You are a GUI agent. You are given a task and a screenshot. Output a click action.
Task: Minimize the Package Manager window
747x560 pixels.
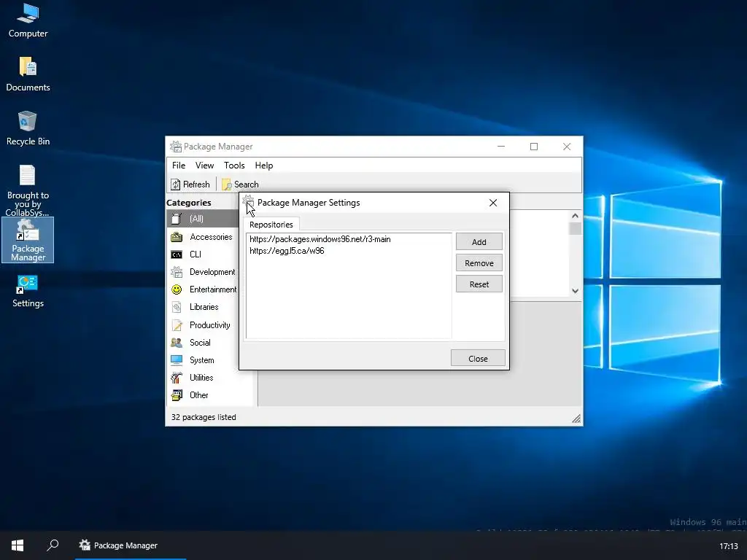pos(501,147)
